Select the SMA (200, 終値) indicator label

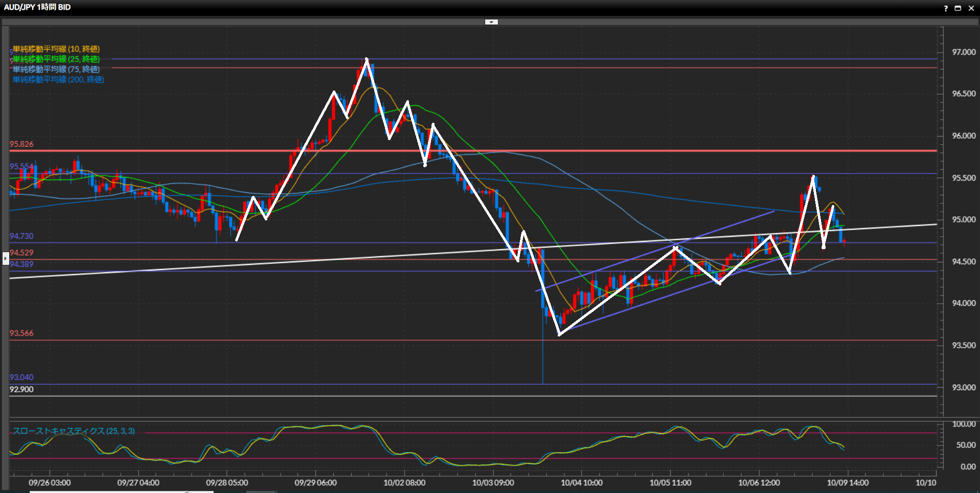point(58,80)
